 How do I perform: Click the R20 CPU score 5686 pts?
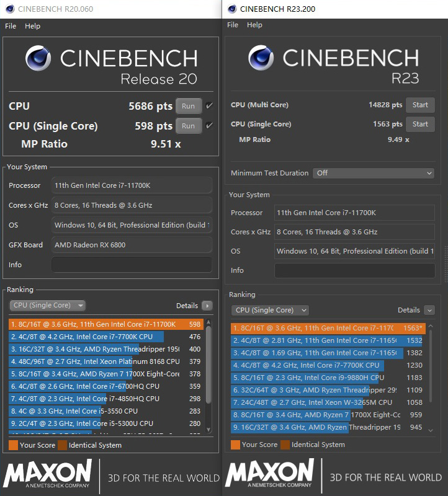tap(150, 106)
